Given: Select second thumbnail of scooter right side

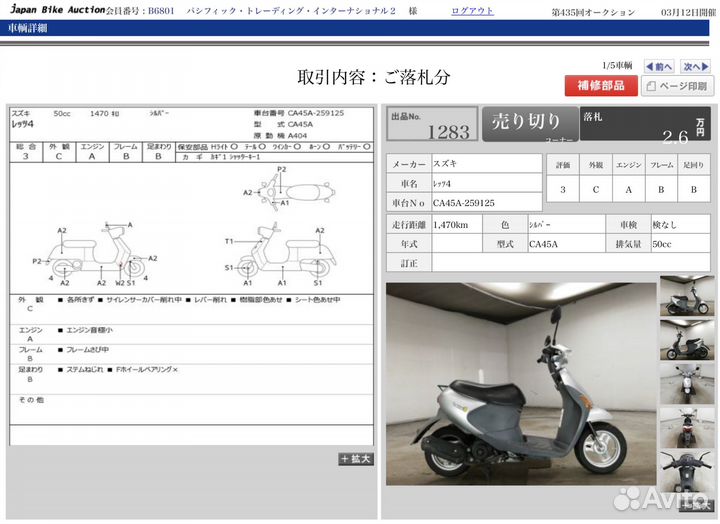Looking at the screenshot, I should click(x=687, y=340).
